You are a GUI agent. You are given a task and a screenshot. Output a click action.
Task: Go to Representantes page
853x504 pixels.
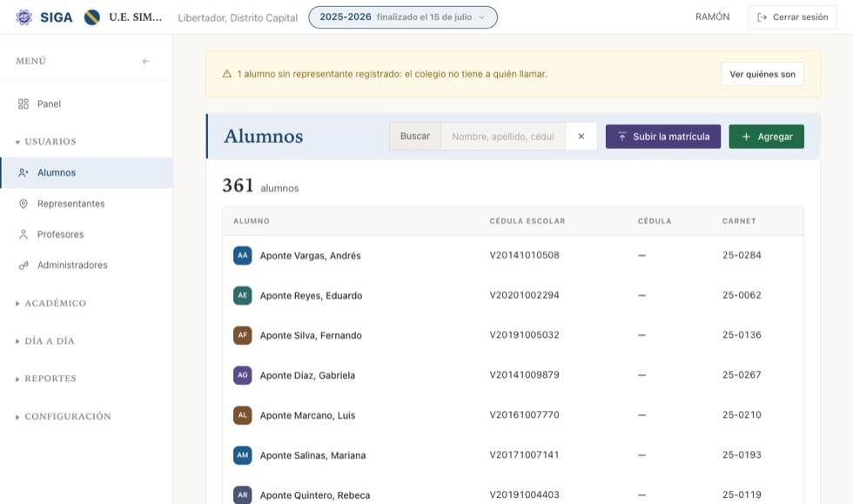click(x=86, y=204)
